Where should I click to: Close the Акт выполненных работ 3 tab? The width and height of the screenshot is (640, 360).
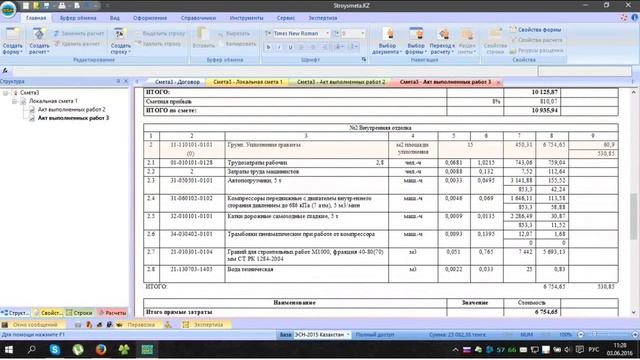coord(498,82)
